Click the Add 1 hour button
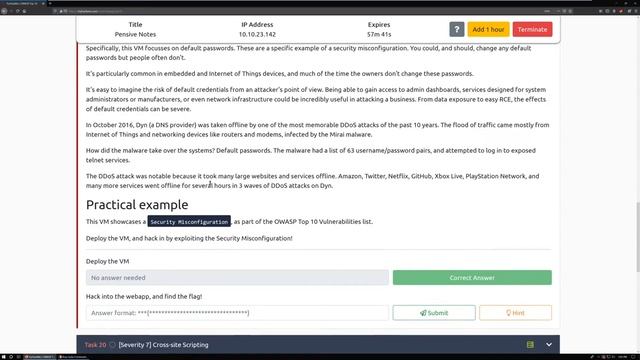Image resolution: width=640 pixels, height=360 pixels. coord(488,29)
